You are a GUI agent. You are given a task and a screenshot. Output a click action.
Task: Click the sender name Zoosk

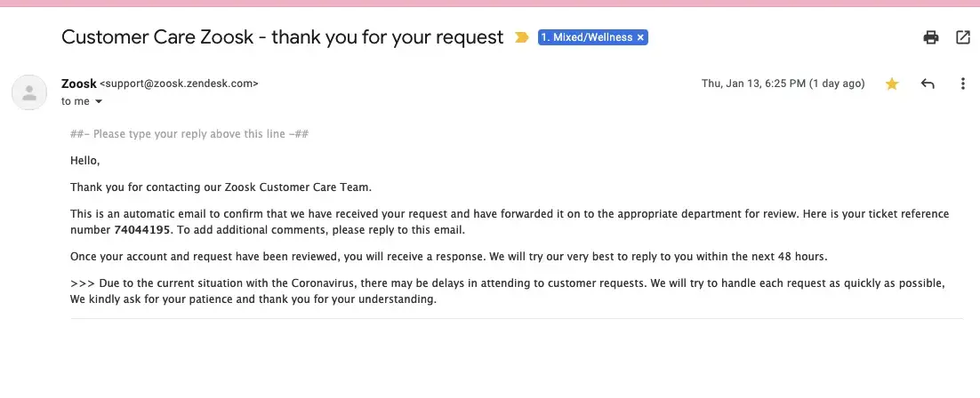pyautogui.click(x=78, y=84)
